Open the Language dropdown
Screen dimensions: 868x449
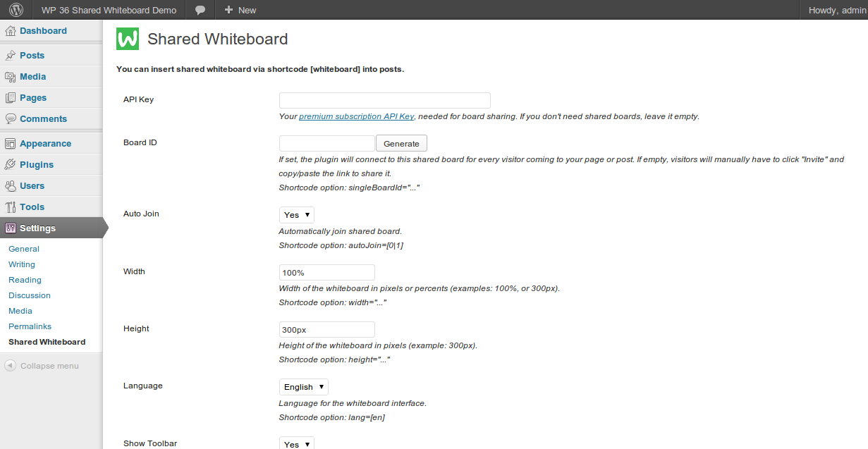click(303, 387)
